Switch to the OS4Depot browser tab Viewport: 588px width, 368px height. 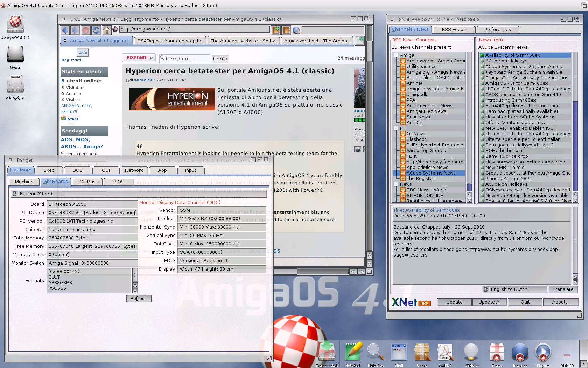point(170,41)
